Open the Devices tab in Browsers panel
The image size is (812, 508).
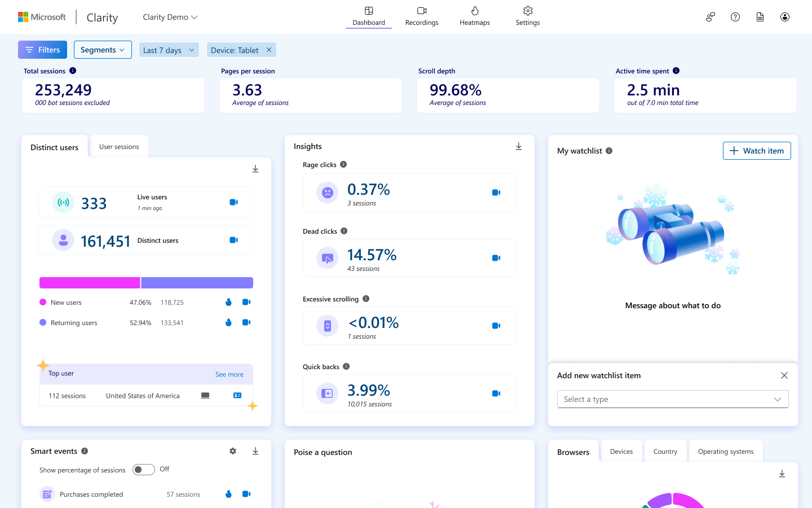coord(621,451)
